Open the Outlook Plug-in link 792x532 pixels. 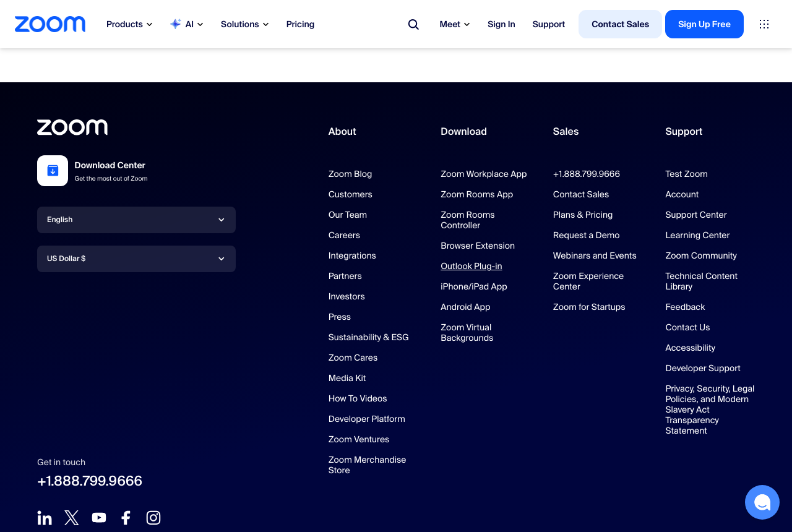(x=471, y=266)
